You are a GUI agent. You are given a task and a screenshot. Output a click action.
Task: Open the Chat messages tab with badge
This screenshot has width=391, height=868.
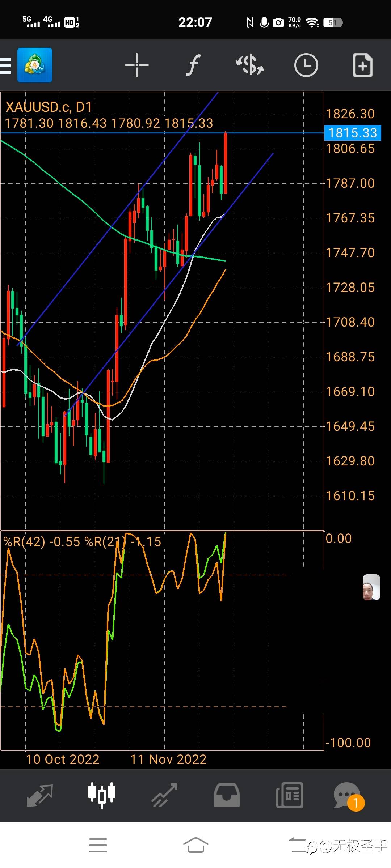tap(349, 796)
